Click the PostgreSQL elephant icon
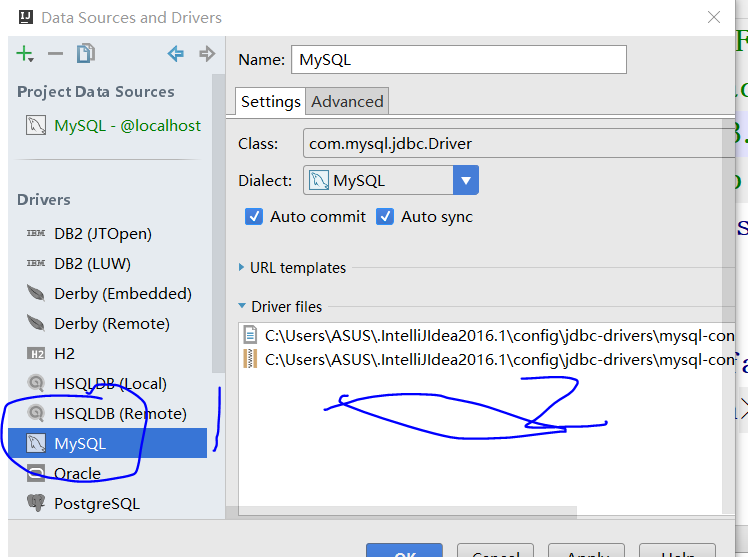Screen dimensions: 748x557 point(36,503)
